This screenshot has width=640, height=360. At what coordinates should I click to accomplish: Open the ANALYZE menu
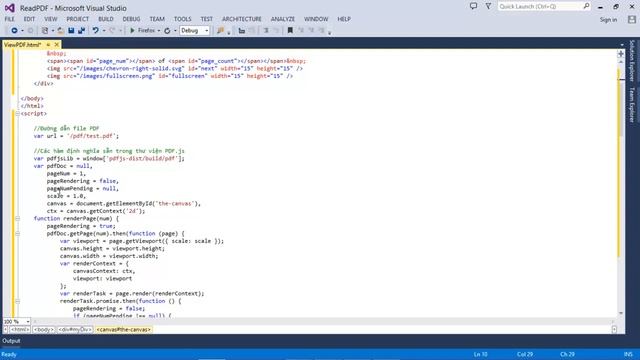tap(282, 19)
